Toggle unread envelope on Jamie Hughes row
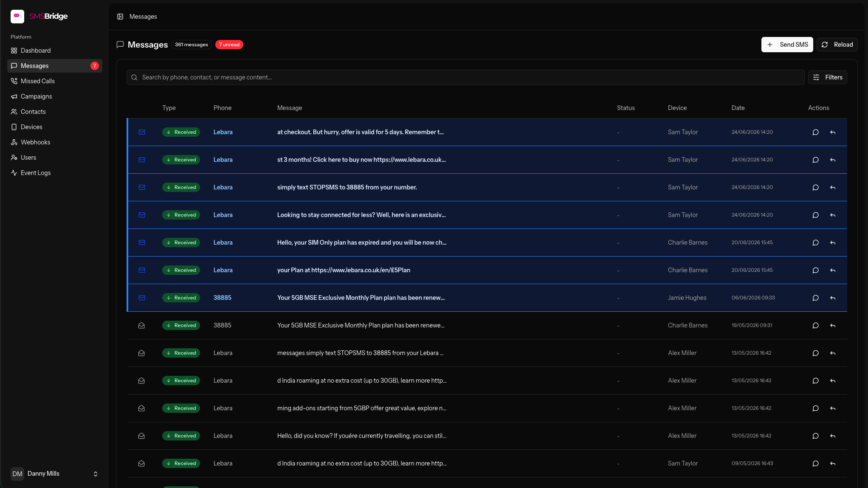This screenshot has width=868, height=488. 142,298
